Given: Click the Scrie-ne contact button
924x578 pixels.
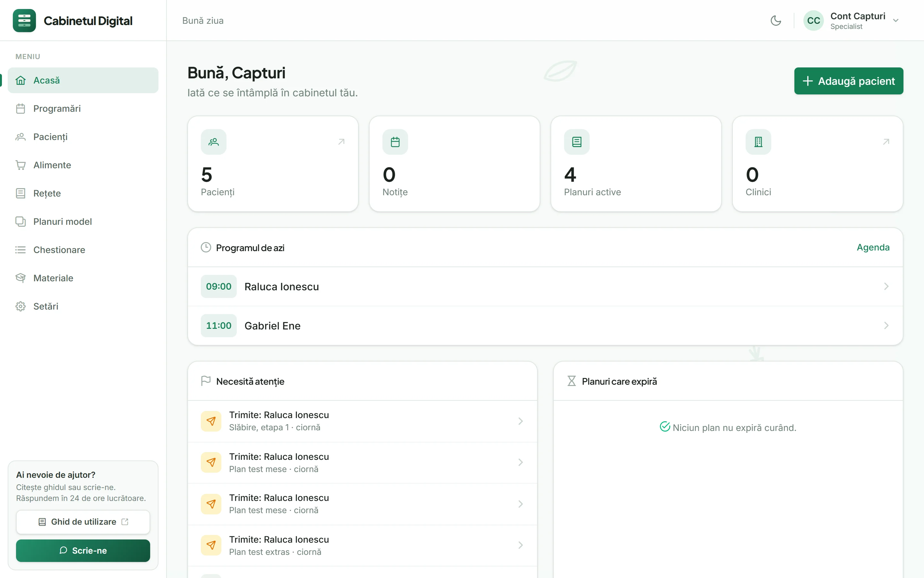Looking at the screenshot, I should [x=83, y=551].
